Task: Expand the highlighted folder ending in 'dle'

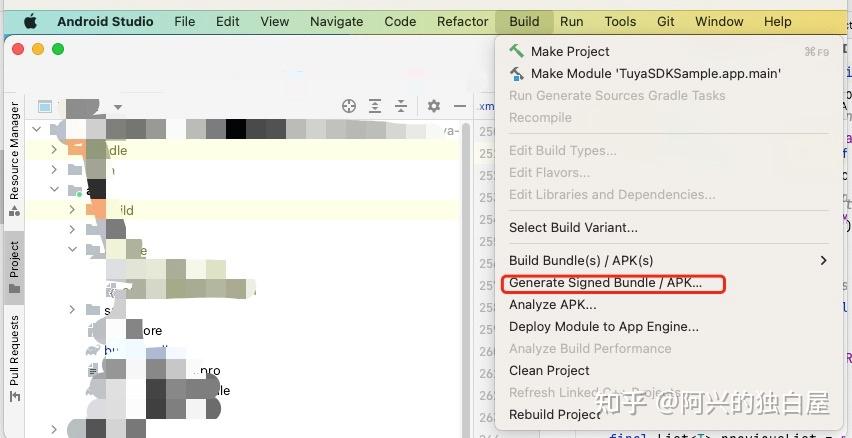Action: click(x=54, y=149)
